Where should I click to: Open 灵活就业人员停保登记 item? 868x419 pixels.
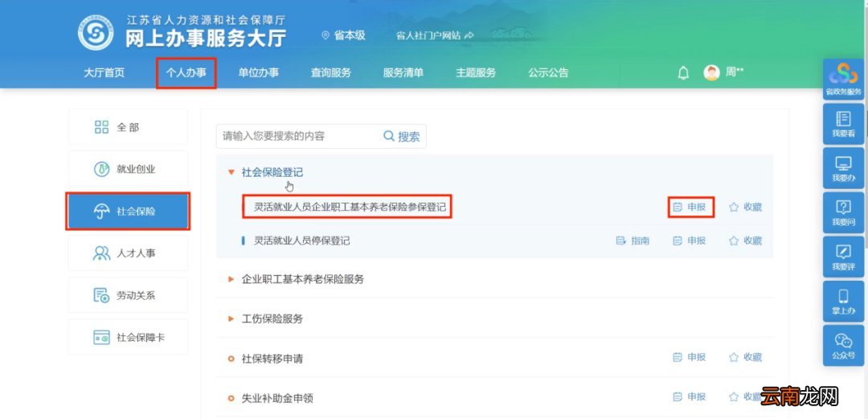(x=301, y=241)
